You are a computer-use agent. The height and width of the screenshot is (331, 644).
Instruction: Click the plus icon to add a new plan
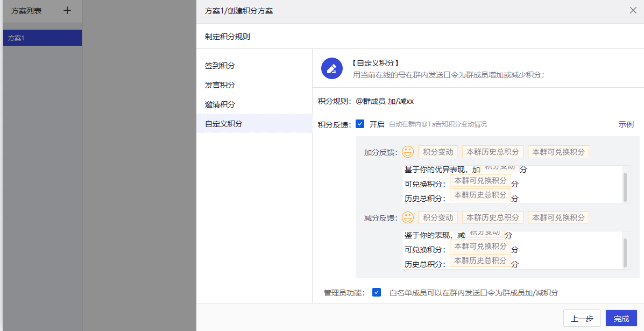click(67, 10)
